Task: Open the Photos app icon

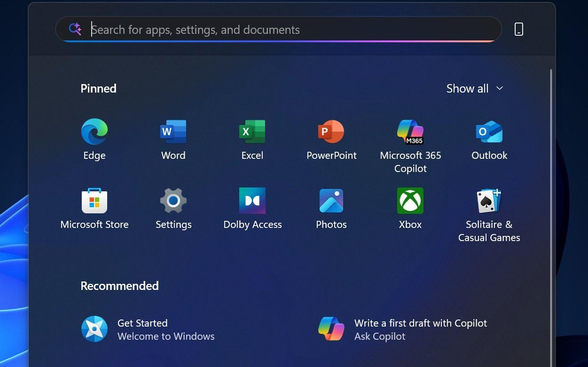Action: coord(331,201)
